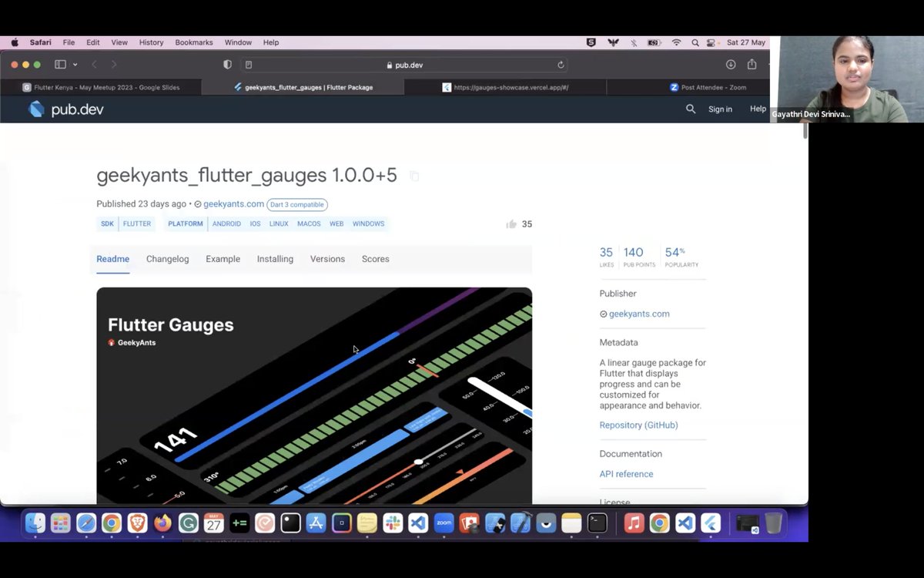Open the Safari menu in the menu bar
Viewport: 924px width, 578px height.
(41, 42)
